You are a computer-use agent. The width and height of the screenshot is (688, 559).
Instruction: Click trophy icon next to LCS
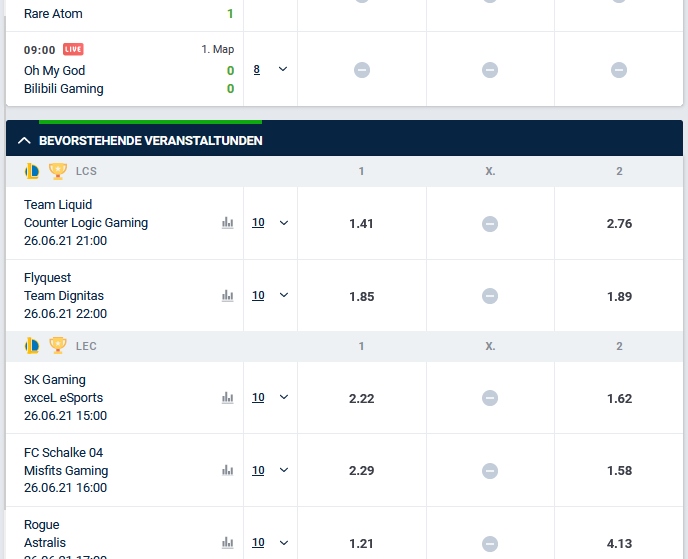[x=57, y=171]
